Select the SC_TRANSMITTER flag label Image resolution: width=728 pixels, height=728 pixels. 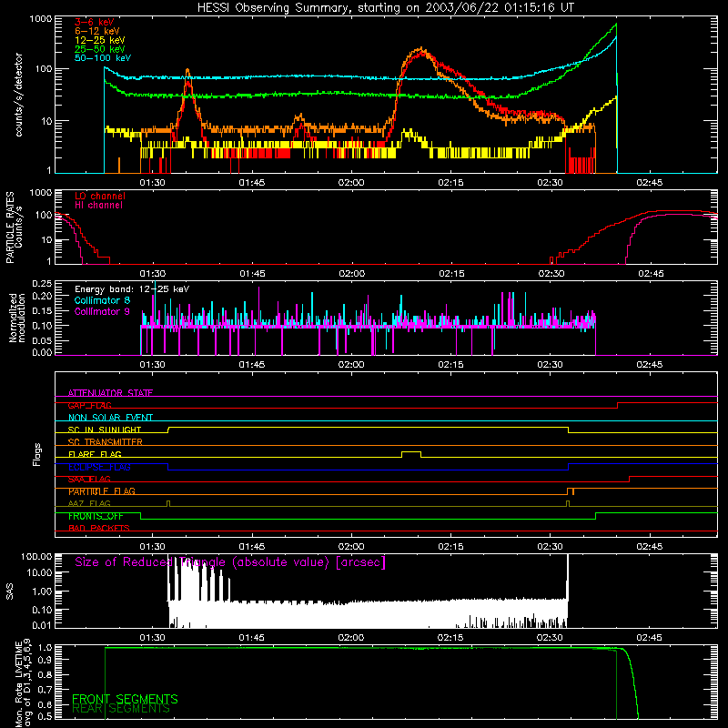coord(105,442)
